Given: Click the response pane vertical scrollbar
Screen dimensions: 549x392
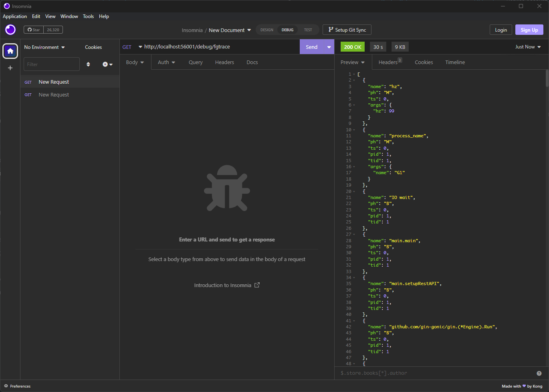Looking at the screenshot, I should 547,78.
